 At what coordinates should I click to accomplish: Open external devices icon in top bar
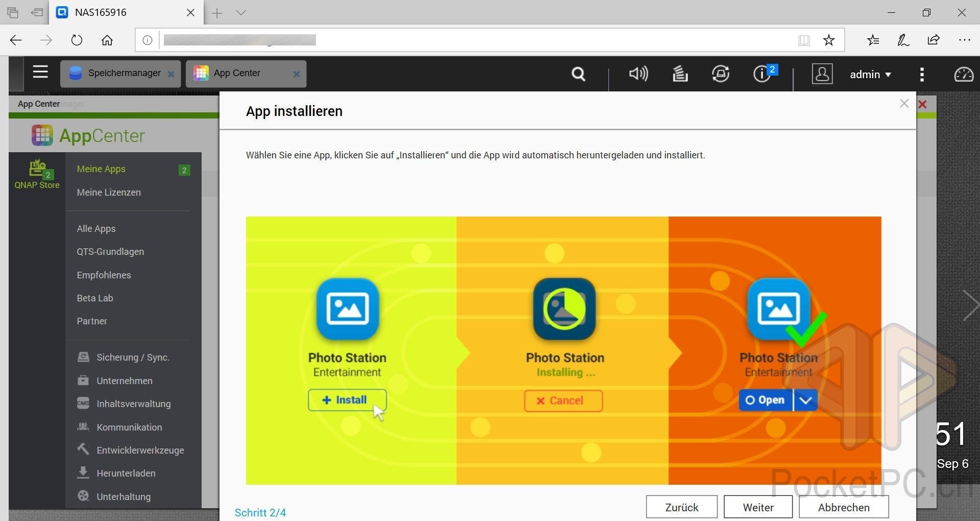click(720, 74)
